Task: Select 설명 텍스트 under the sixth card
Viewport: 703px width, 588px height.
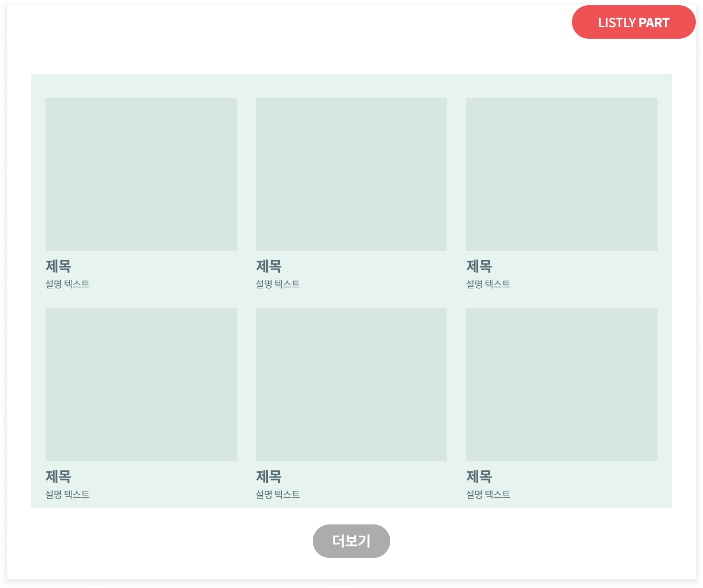Action: 488,494
